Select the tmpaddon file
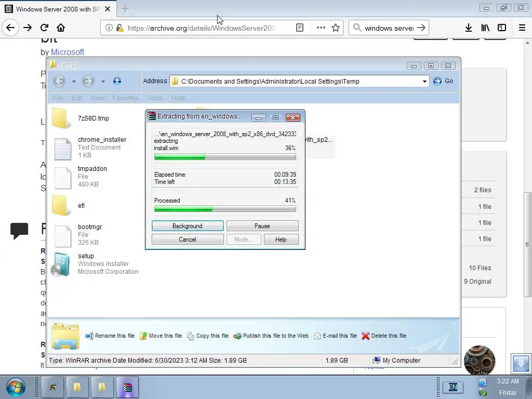Screen dimensions: 532x399 tap(81, 177)
